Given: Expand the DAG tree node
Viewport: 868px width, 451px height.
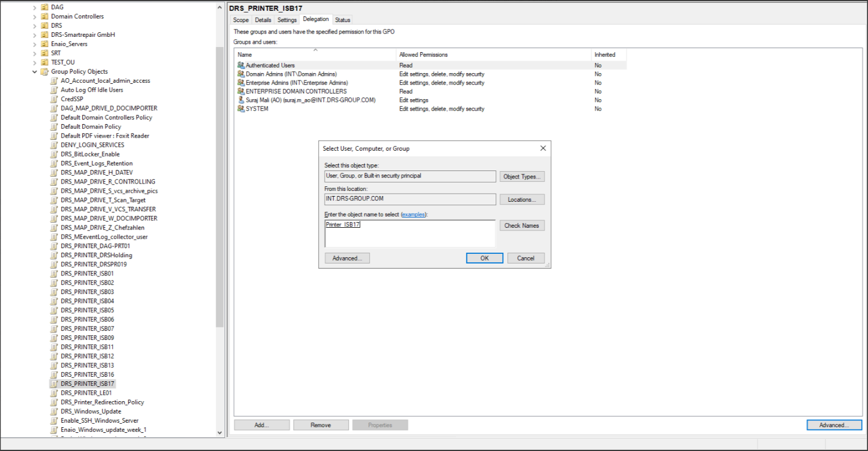Looking at the screenshot, I should 35,7.
